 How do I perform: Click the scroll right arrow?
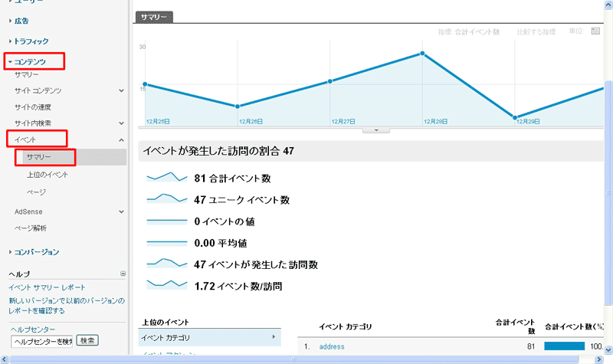(599, 359)
